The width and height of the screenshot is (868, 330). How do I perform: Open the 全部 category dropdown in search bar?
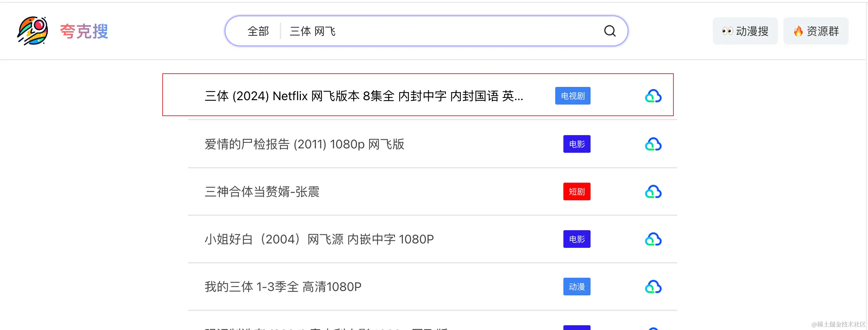tap(258, 31)
